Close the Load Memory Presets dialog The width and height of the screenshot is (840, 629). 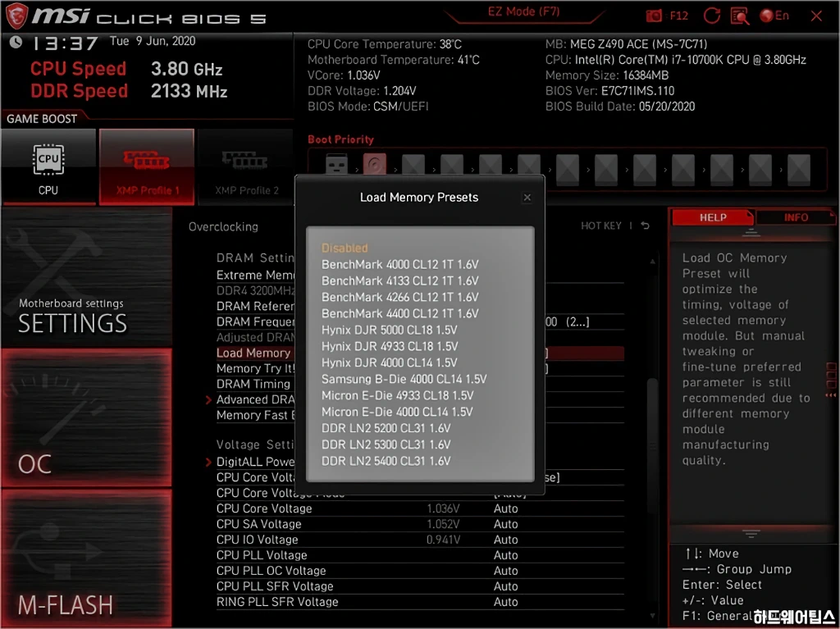point(527,197)
